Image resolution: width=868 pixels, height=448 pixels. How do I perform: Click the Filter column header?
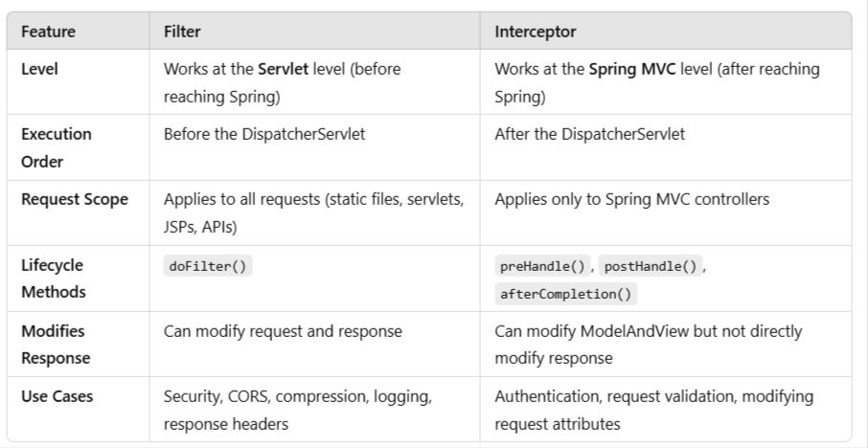182,32
